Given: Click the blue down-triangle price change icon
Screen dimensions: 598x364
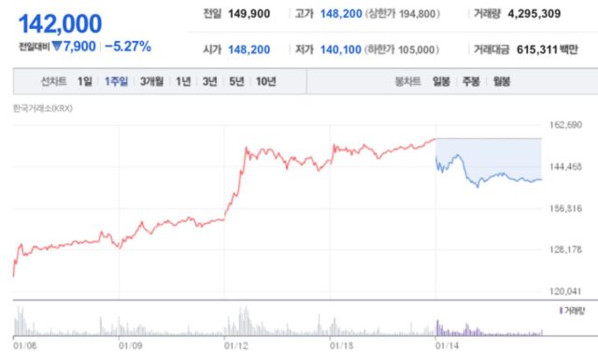Looking at the screenshot, I should point(57,46).
